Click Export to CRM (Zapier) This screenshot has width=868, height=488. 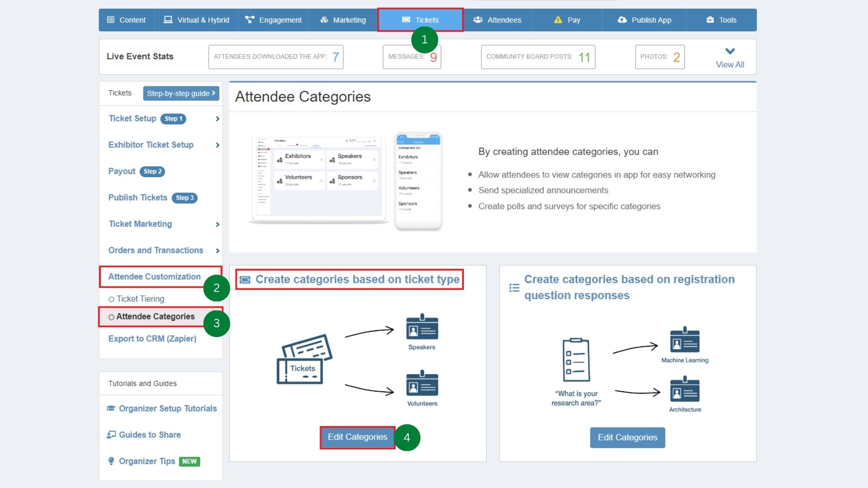[x=152, y=338]
